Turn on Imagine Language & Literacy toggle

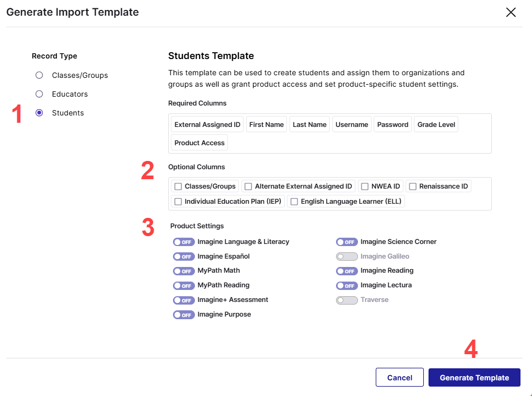coord(183,242)
